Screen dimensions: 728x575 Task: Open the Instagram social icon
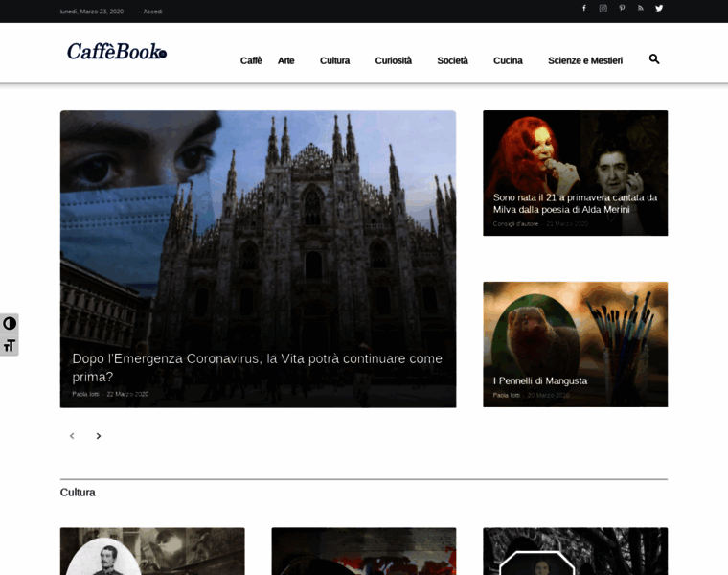click(603, 8)
